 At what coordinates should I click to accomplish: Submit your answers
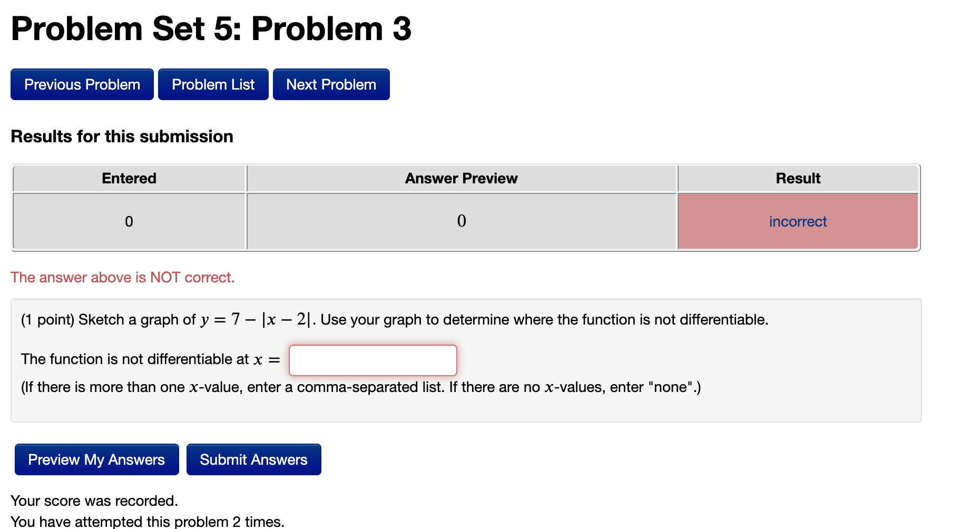pos(253,459)
